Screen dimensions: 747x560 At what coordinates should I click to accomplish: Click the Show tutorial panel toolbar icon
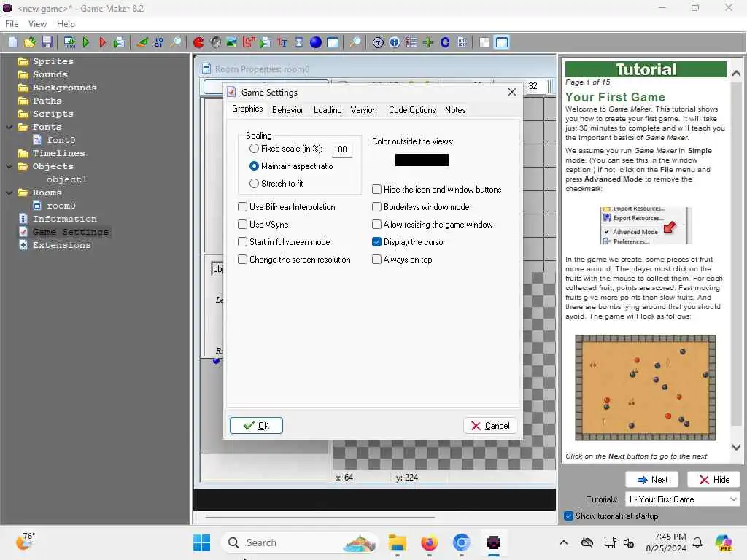502,42
